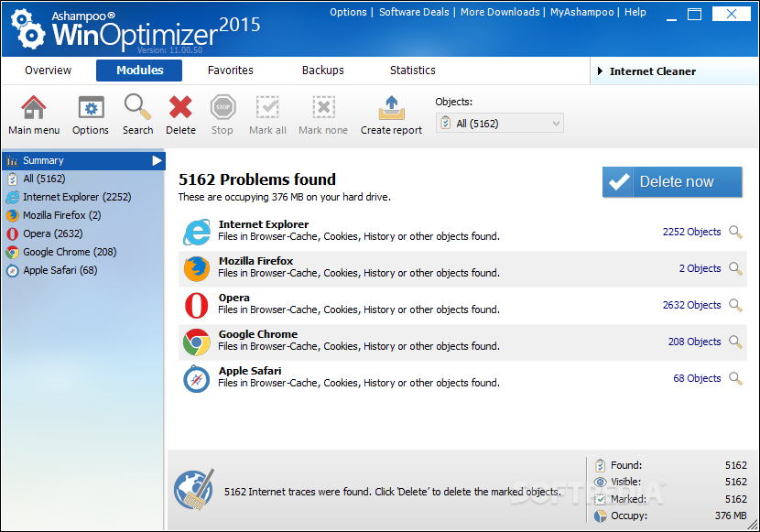Start a scan with the Search magnifier
Screen dimensions: 760x532
(137, 106)
